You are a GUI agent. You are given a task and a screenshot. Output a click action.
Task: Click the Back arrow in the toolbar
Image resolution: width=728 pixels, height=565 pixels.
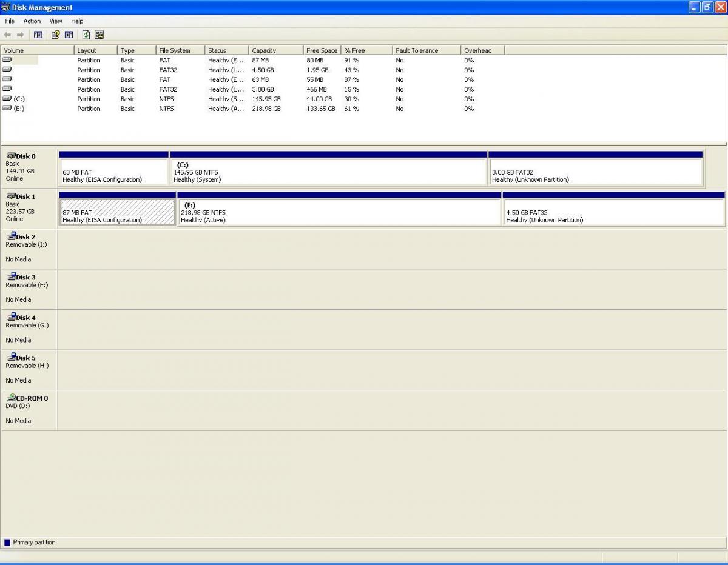(7, 35)
